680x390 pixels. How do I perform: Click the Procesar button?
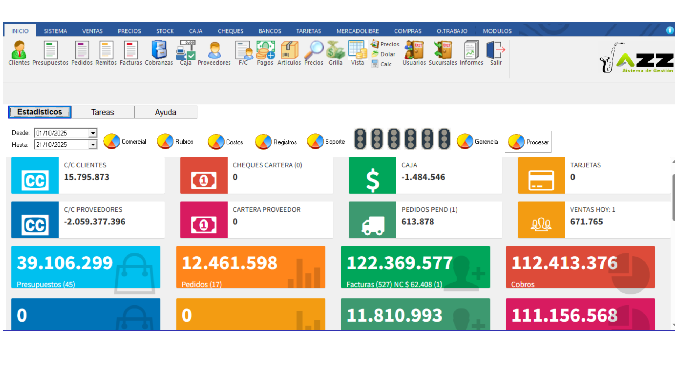tap(529, 141)
